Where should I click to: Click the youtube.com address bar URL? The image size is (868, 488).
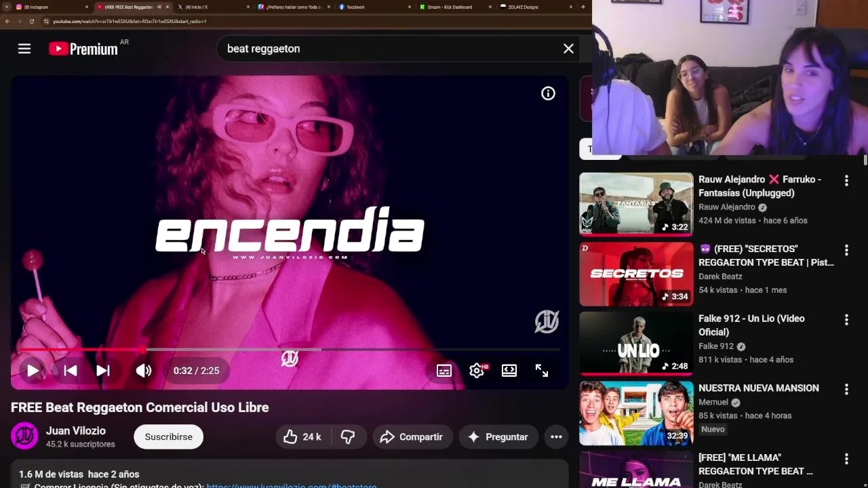(130, 21)
